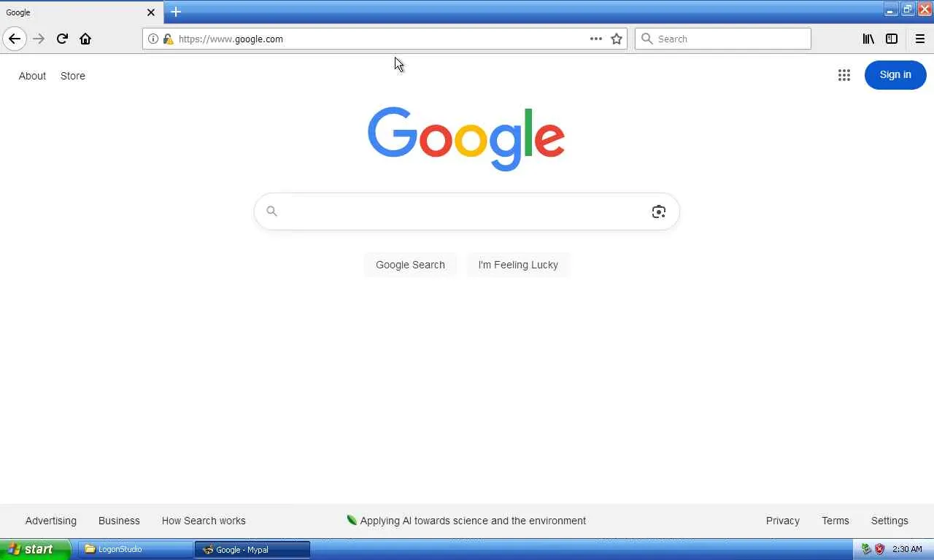Open the Privacy footer link
This screenshot has width=934, height=560.
pos(783,521)
